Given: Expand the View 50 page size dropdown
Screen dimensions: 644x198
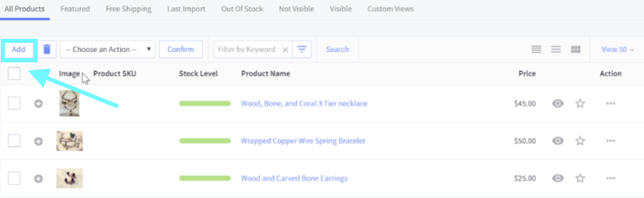Looking at the screenshot, I should click(617, 49).
